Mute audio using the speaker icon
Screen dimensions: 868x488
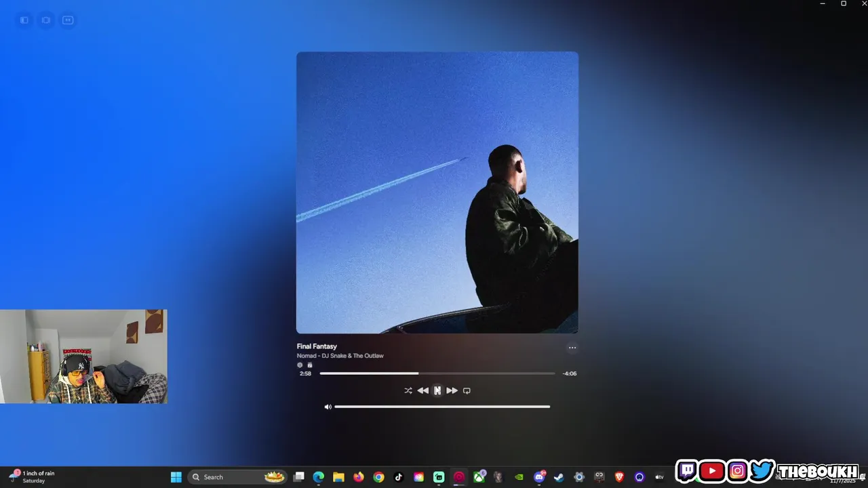pos(328,407)
